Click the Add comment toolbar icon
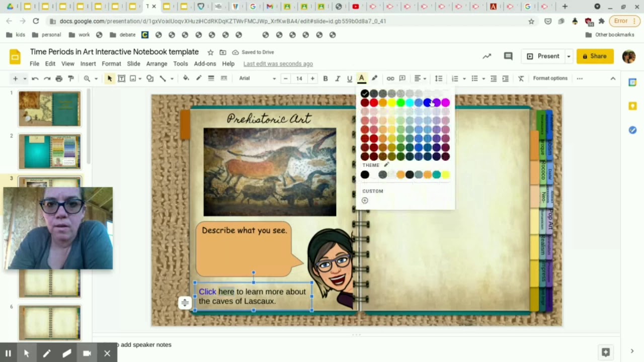This screenshot has height=362, width=644. point(403,78)
